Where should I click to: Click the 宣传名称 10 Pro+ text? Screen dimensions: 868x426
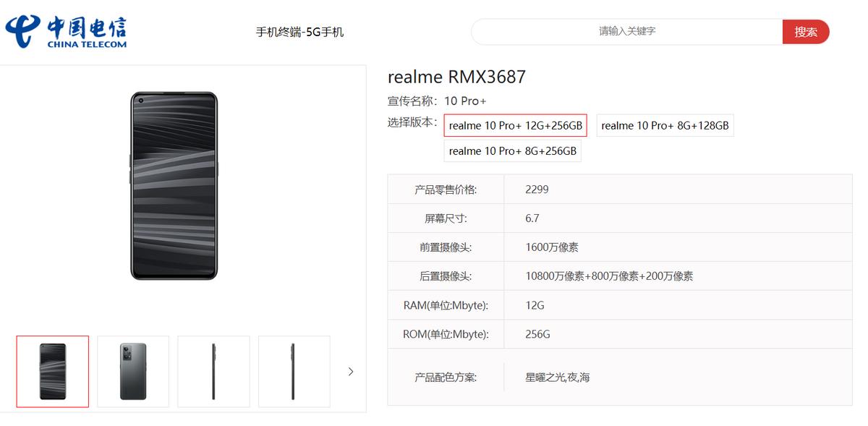tap(437, 101)
